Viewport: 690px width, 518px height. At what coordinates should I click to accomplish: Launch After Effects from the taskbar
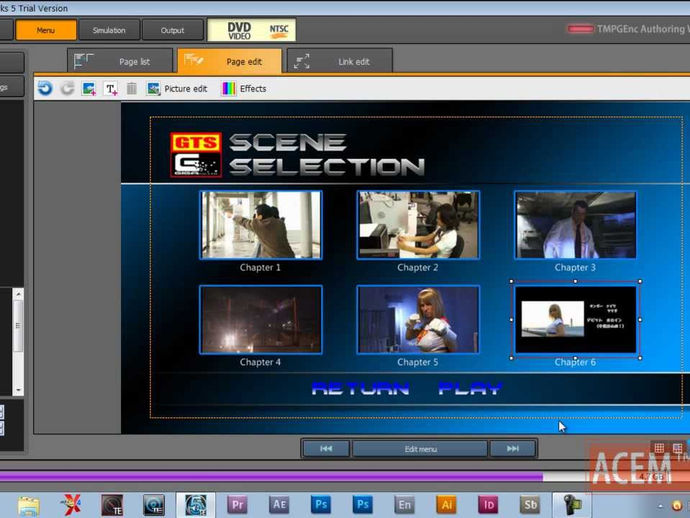coord(279,505)
